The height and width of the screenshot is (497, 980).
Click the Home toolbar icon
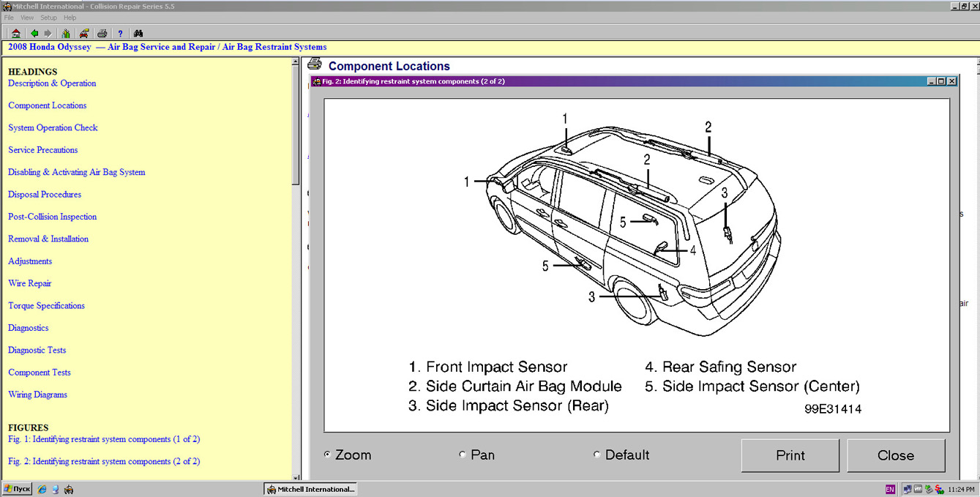coord(15,33)
